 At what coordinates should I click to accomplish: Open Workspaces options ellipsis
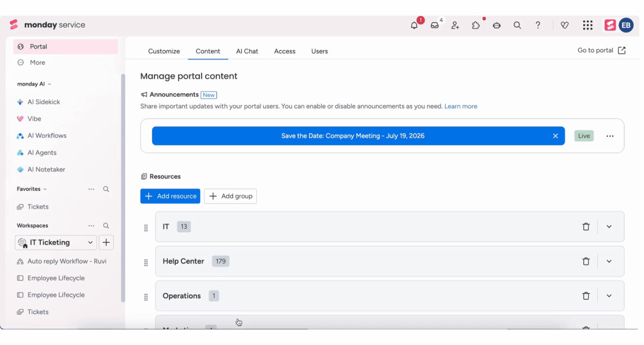click(91, 226)
